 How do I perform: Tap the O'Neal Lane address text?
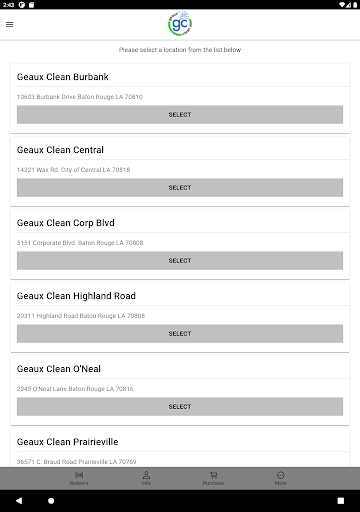click(75, 389)
